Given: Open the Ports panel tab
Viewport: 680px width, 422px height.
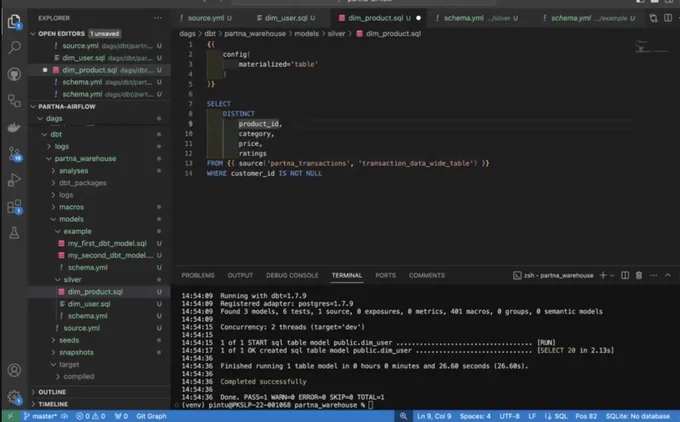Looking at the screenshot, I should (386, 275).
